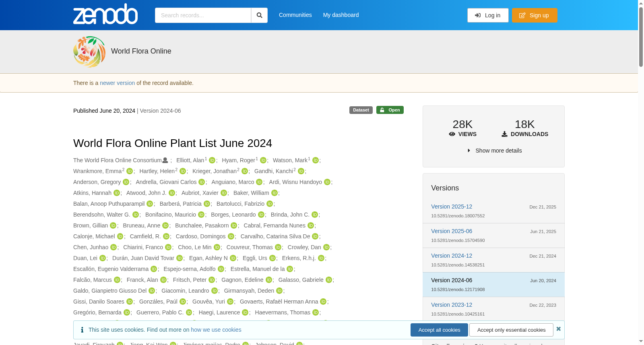This screenshot has width=644, height=345.
Task: Open ORCID icon for Borges, Leonardo
Action: click(261, 215)
